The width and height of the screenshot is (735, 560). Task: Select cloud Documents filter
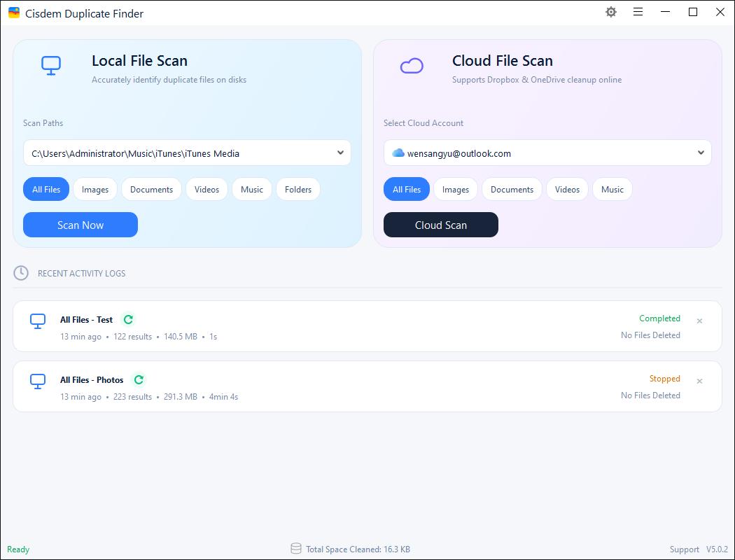512,189
